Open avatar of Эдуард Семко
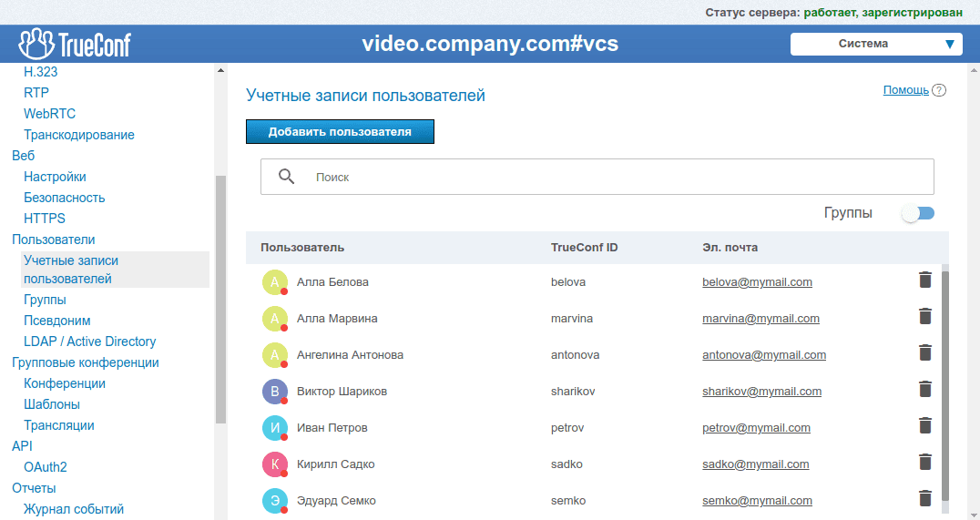 pyautogui.click(x=274, y=501)
